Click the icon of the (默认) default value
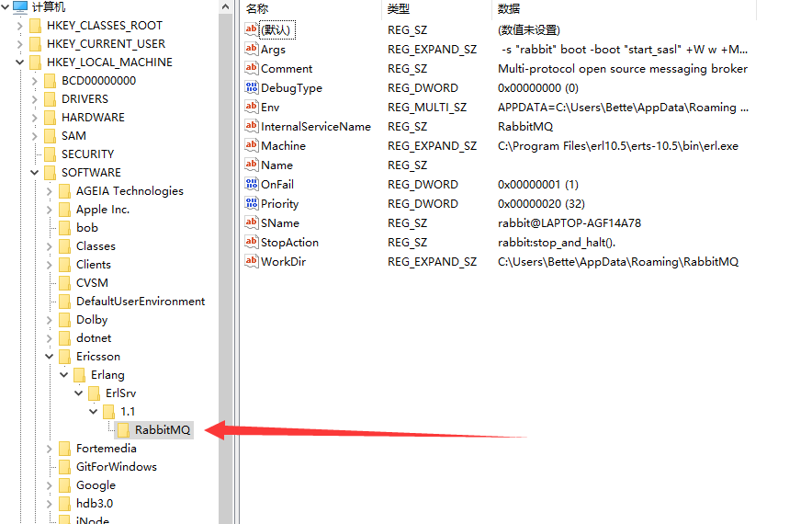This screenshot has width=812, height=524. (251, 29)
